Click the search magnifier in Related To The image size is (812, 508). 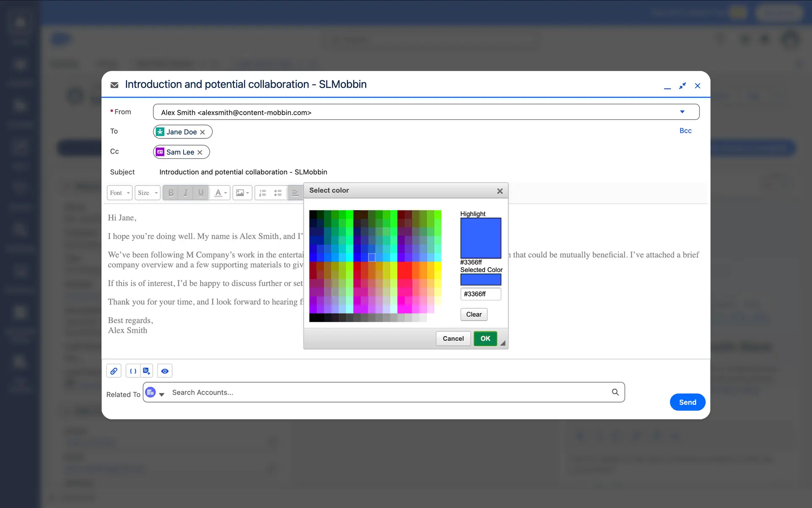coord(615,392)
